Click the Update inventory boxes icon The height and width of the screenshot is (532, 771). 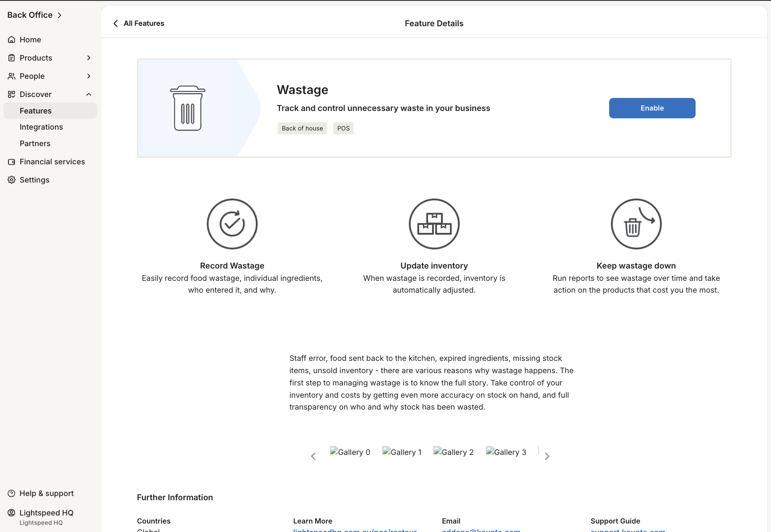pyautogui.click(x=434, y=224)
